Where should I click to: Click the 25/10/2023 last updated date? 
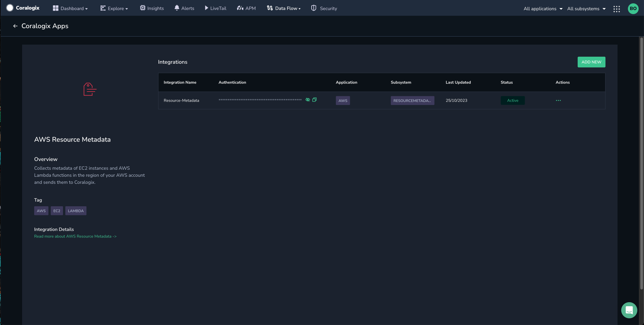pyautogui.click(x=456, y=101)
